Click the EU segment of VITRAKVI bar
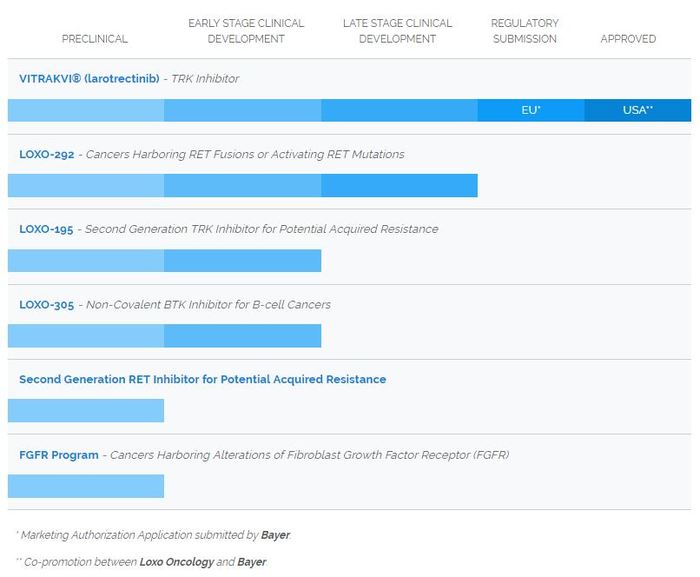The height and width of the screenshot is (577, 700). tap(531, 110)
